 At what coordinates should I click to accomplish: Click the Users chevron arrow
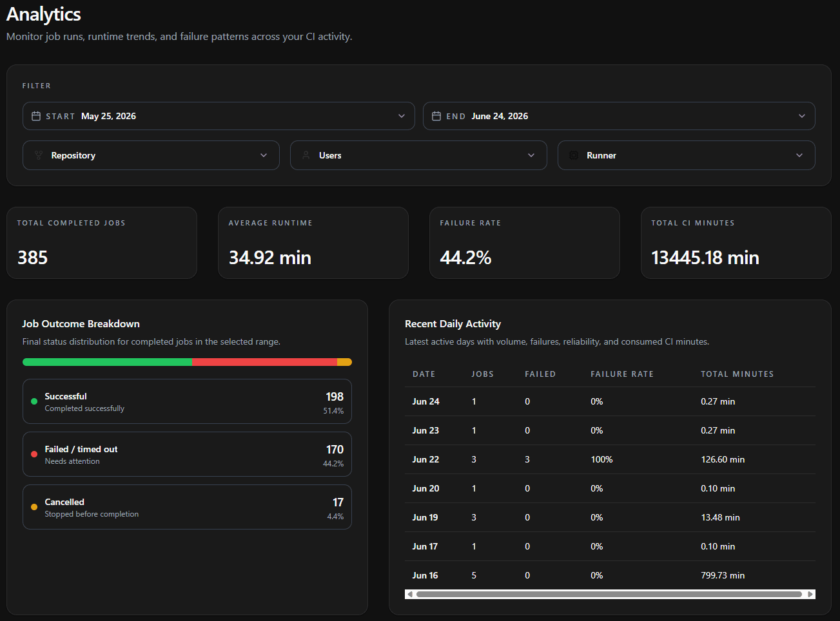click(531, 155)
